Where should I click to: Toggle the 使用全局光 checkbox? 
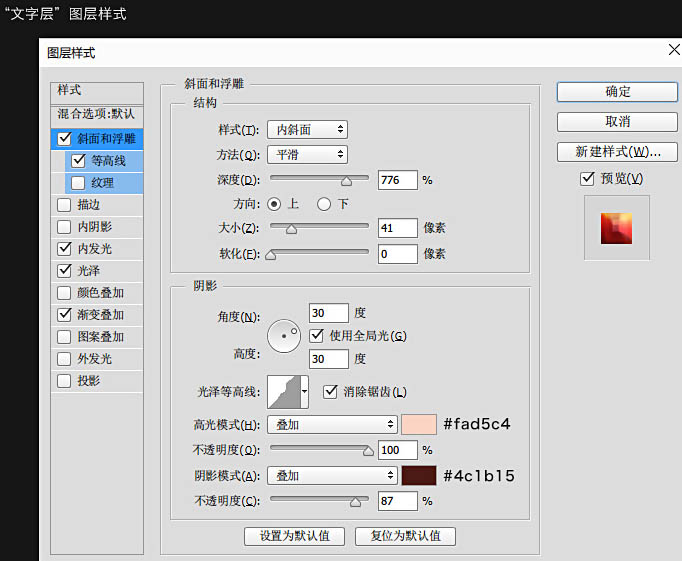coord(316,335)
